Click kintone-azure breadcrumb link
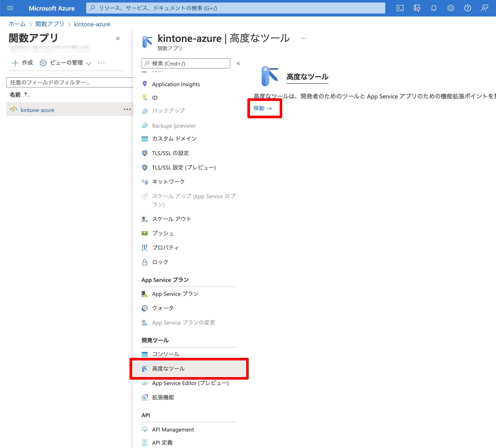Viewport: 496px width, 448px height. 92,24
